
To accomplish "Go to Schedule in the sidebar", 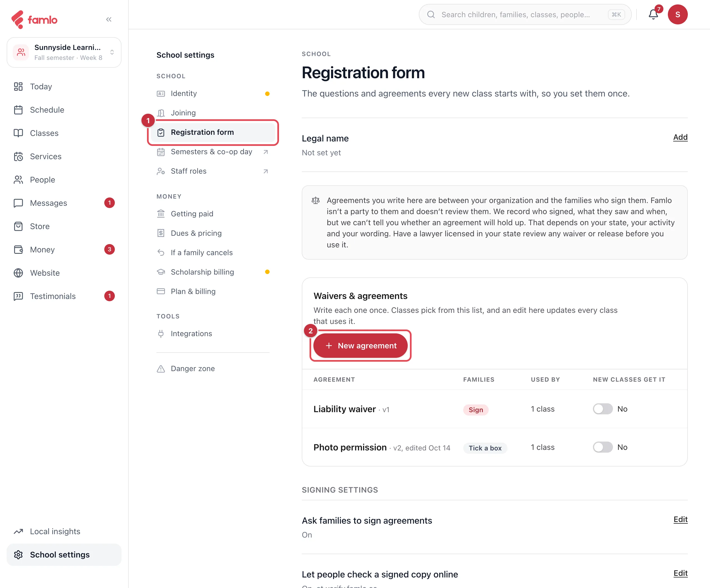I will click(64, 110).
